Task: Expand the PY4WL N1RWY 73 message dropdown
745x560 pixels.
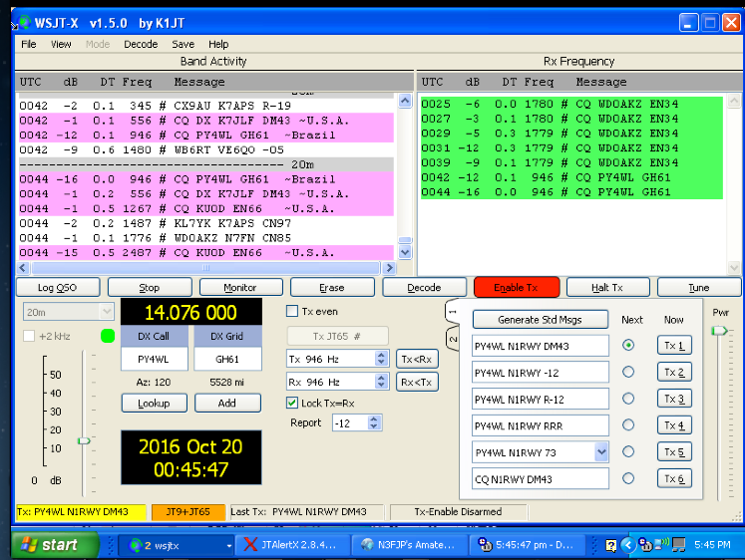Action: coord(600,451)
